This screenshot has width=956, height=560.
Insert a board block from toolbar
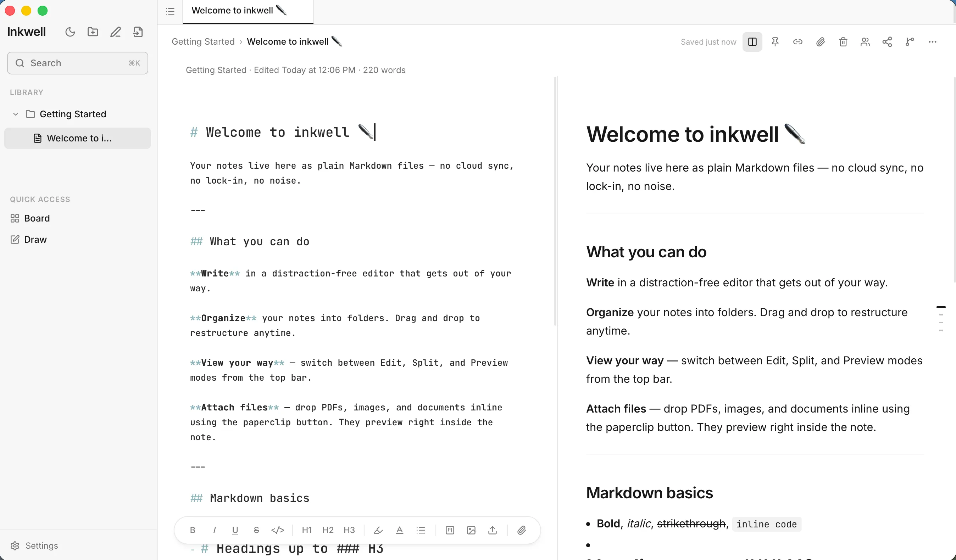[450, 530]
